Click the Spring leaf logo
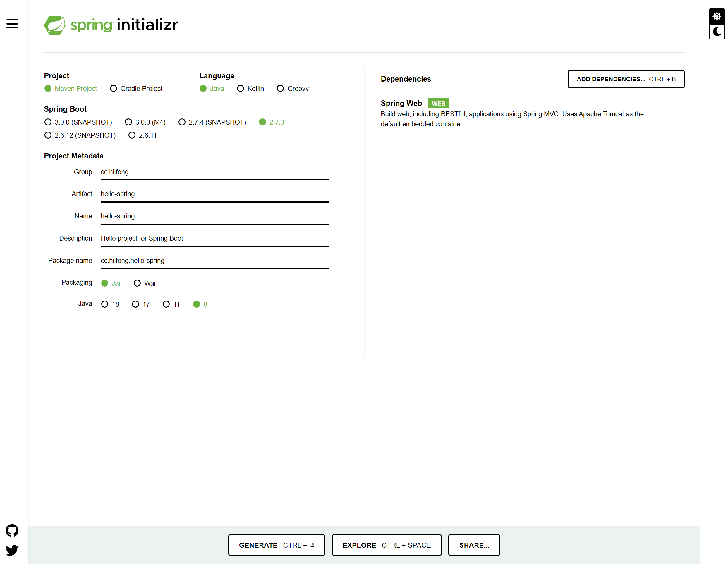The image size is (728, 564). 55,25
